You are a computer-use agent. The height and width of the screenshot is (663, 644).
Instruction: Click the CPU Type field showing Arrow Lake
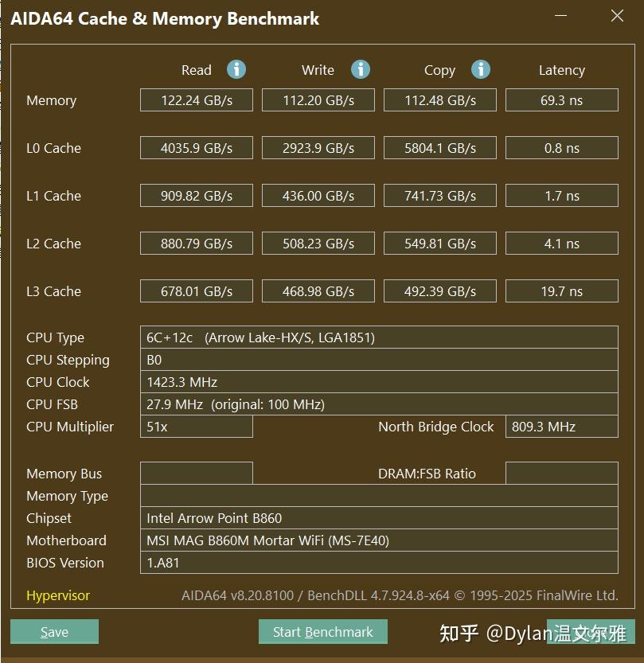pos(379,337)
